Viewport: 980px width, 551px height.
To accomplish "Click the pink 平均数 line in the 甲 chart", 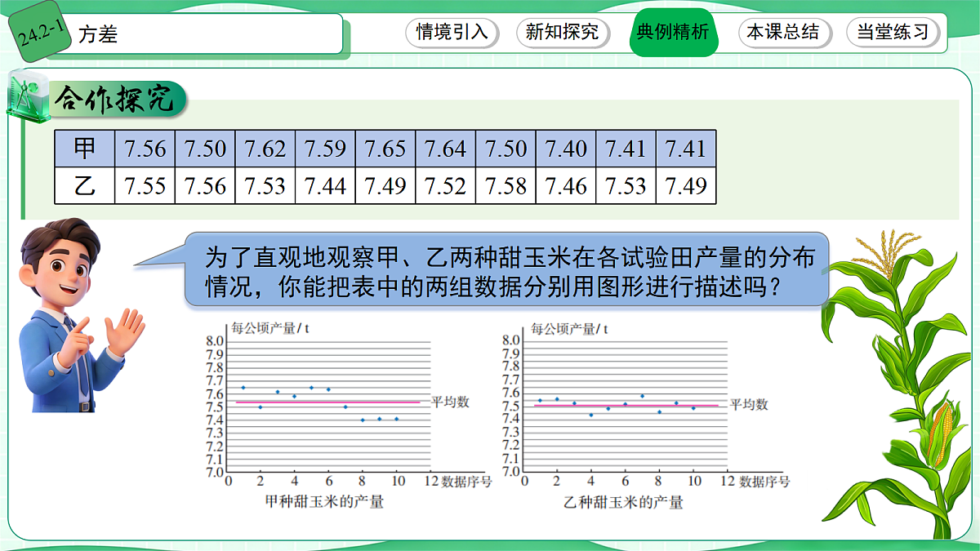I will [328, 402].
